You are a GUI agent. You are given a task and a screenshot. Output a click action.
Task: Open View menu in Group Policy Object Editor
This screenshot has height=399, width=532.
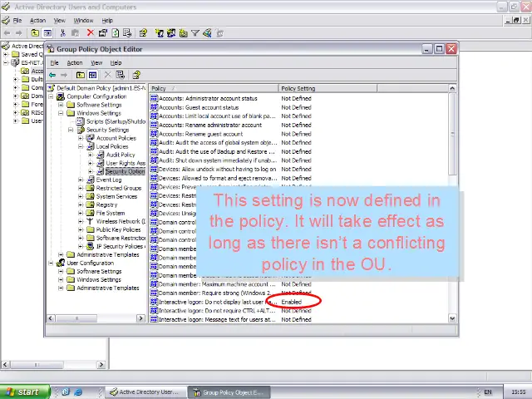pos(96,63)
